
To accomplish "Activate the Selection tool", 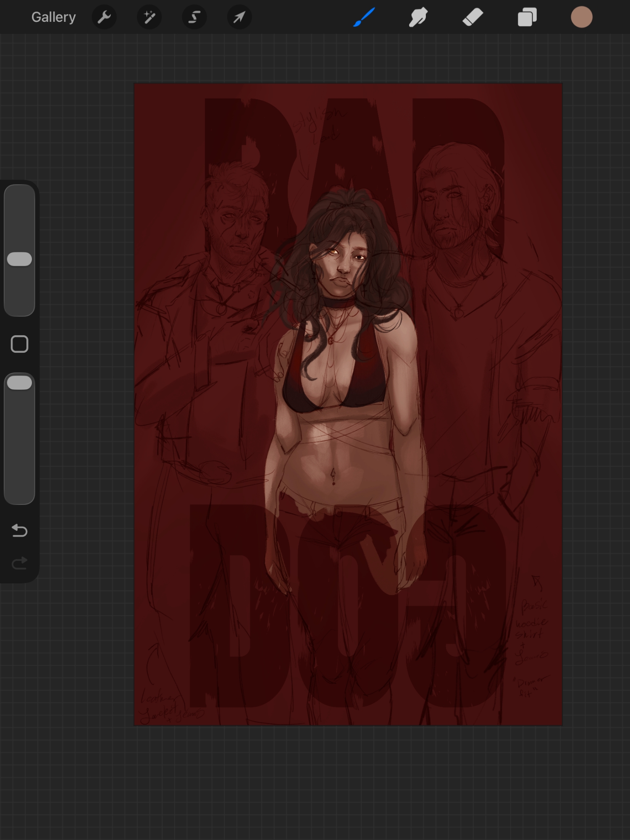I will tap(194, 17).
